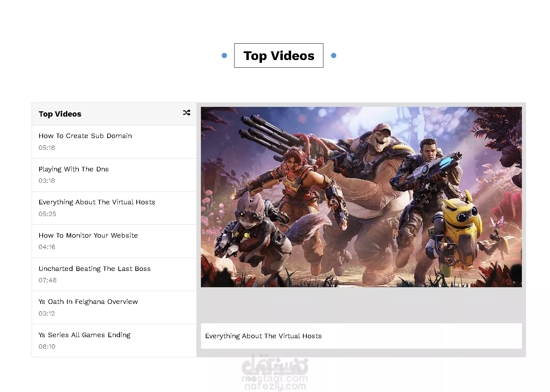
Task: Click the boxed 'Top Videos' section heading
Action: pyautogui.click(x=279, y=56)
